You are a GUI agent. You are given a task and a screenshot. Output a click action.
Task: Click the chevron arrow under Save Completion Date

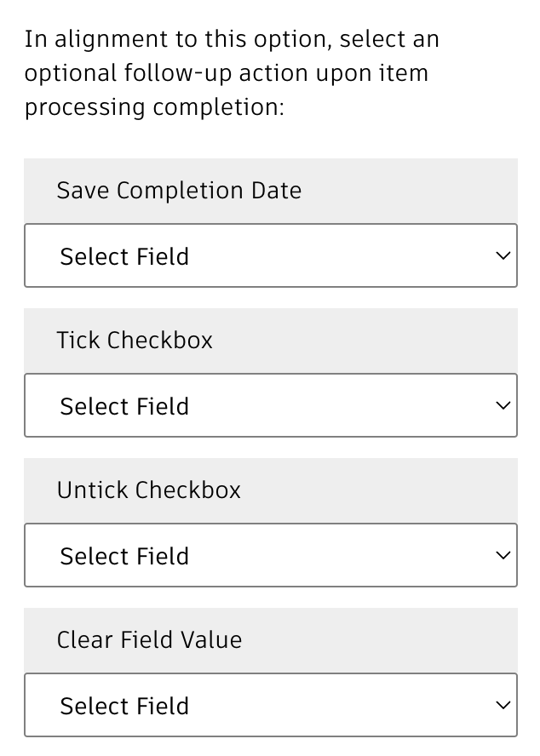coord(503,255)
